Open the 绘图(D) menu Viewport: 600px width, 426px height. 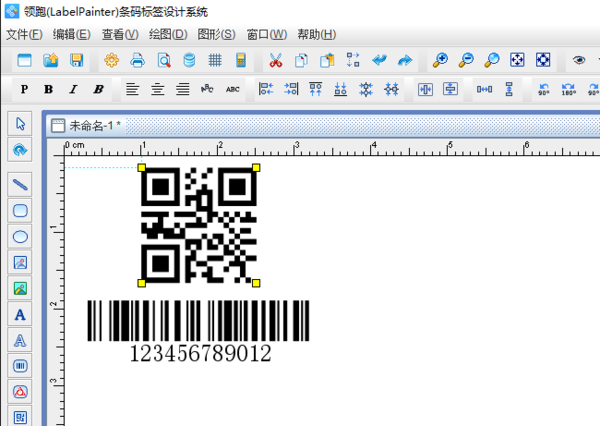[168, 34]
